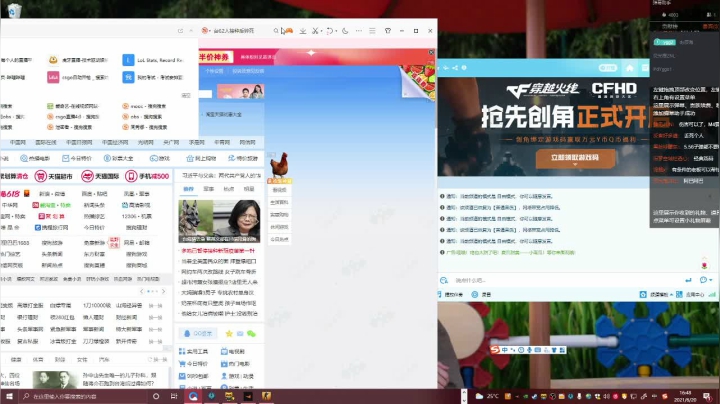
Task: Open the 12306 train ticket link
Action: 136,216
